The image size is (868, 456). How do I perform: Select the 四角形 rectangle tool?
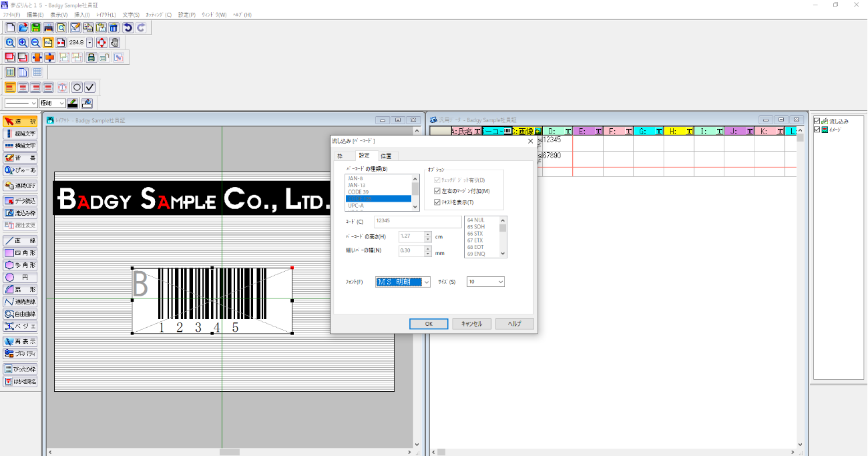20,253
